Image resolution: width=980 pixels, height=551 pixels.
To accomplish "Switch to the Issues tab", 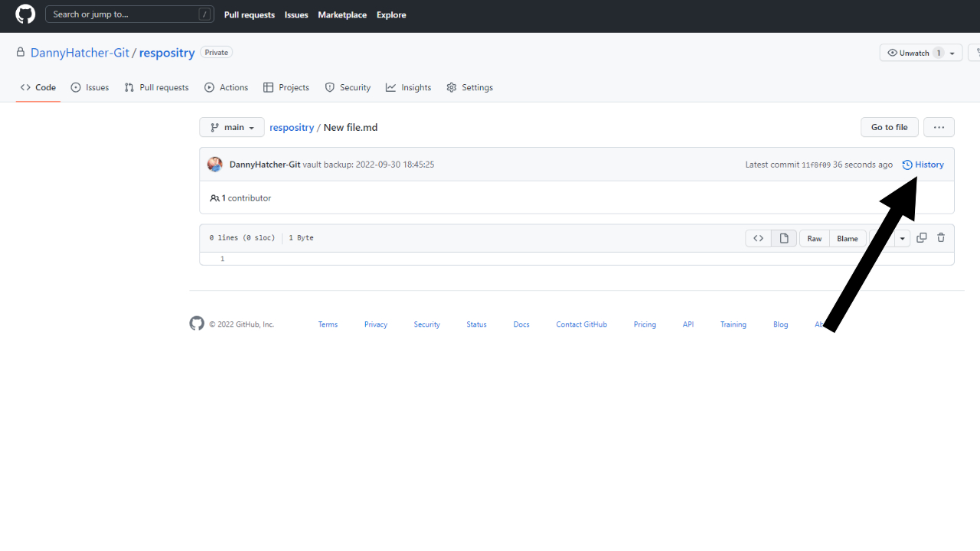I will tap(90, 87).
